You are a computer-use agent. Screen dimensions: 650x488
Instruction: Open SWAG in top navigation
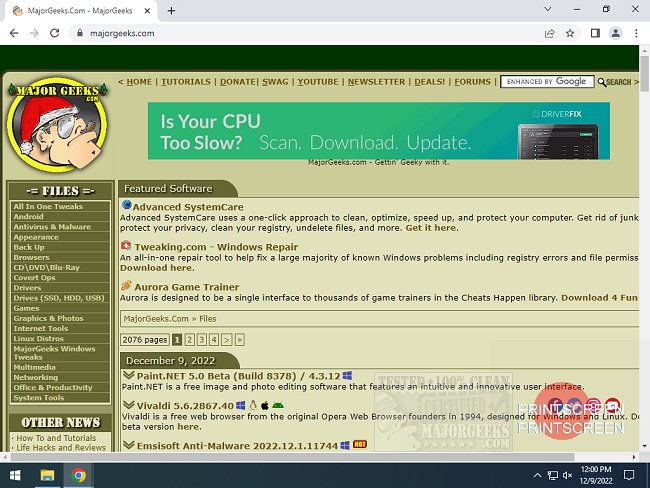275,82
